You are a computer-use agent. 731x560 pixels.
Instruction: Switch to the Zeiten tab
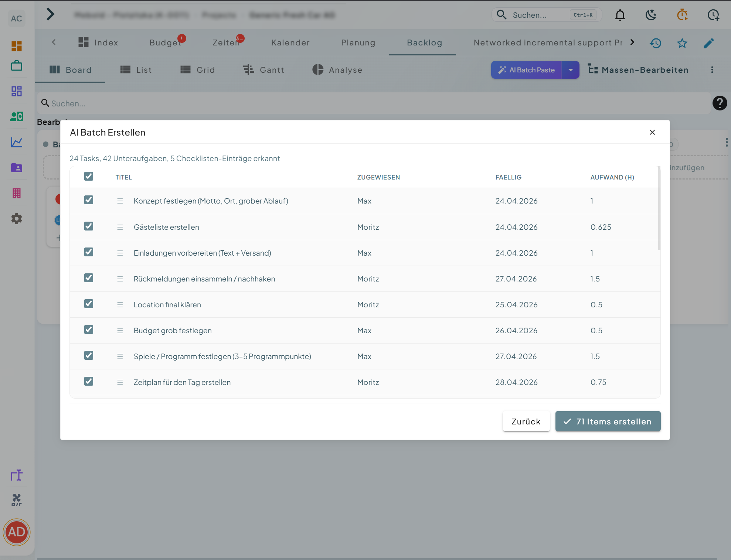(x=227, y=42)
